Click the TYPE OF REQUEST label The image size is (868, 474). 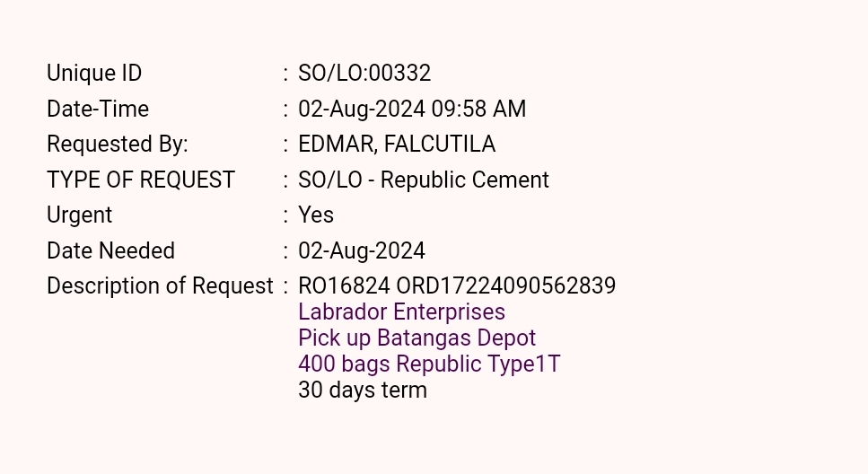141,180
